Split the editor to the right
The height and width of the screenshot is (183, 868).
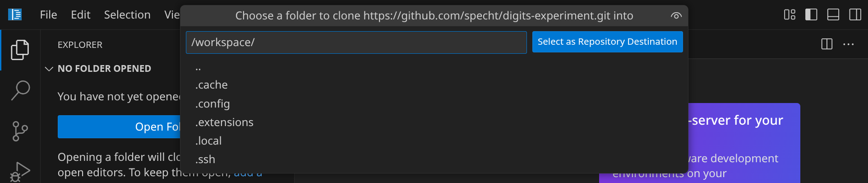(826, 44)
